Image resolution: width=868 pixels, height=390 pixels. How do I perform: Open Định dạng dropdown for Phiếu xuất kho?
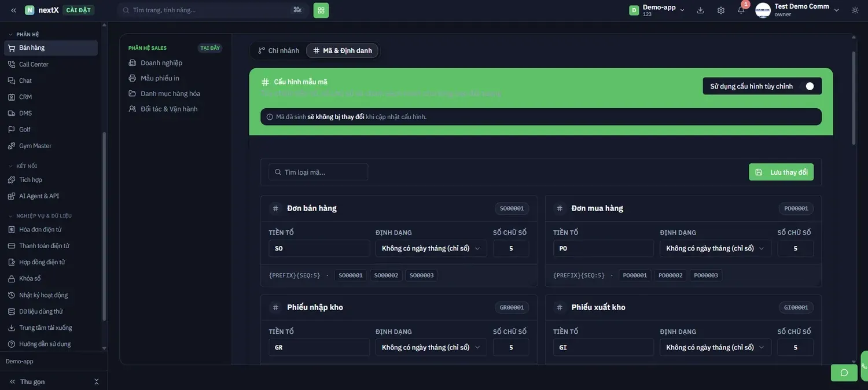point(716,347)
